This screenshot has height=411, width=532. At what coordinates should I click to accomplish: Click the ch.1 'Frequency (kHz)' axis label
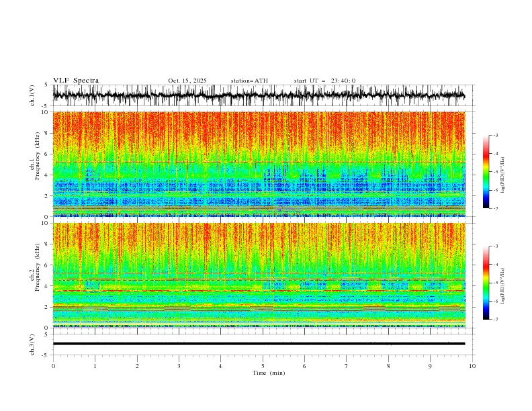pyautogui.click(x=38, y=156)
